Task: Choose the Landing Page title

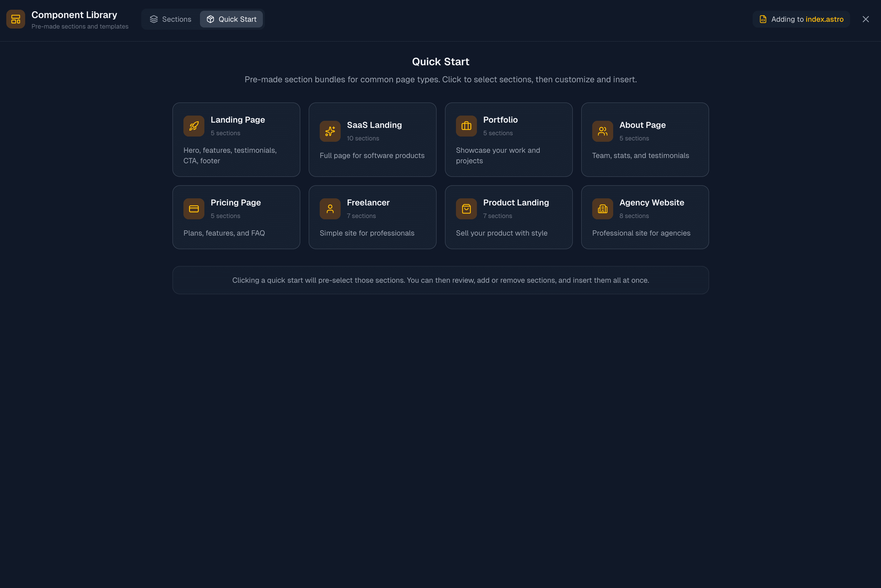Action: [237, 120]
